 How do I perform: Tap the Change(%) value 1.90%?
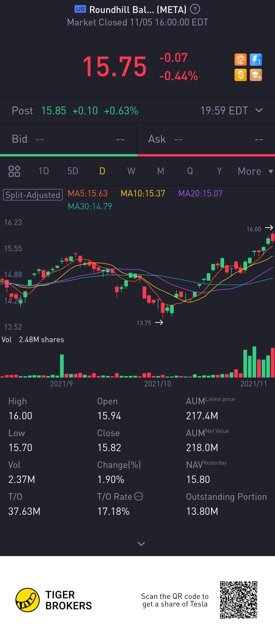click(111, 479)
